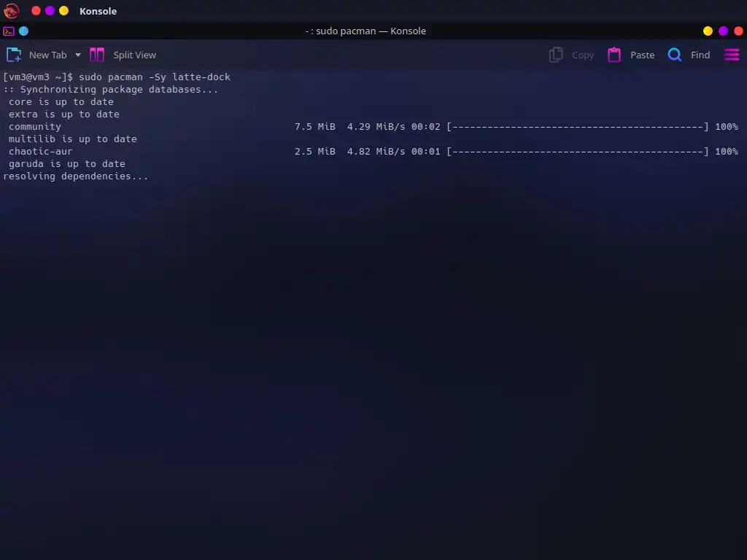Click 100% on the community row
The image size is (747, 560).
[x=727, y=127]
